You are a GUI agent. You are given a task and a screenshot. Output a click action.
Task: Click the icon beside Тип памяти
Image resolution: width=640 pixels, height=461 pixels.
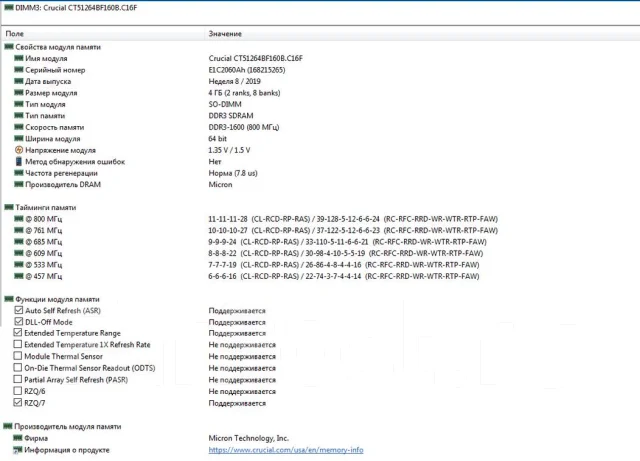(19, 116)
